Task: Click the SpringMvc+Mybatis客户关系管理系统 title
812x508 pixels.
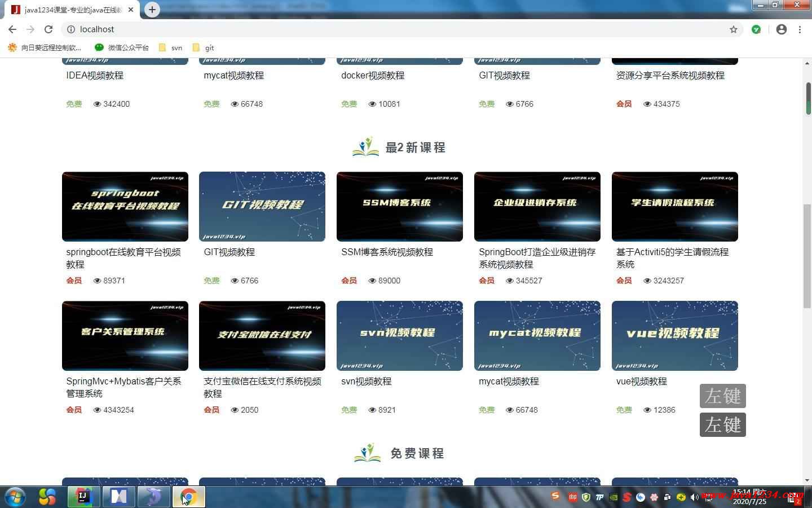Action: (123, 387)
